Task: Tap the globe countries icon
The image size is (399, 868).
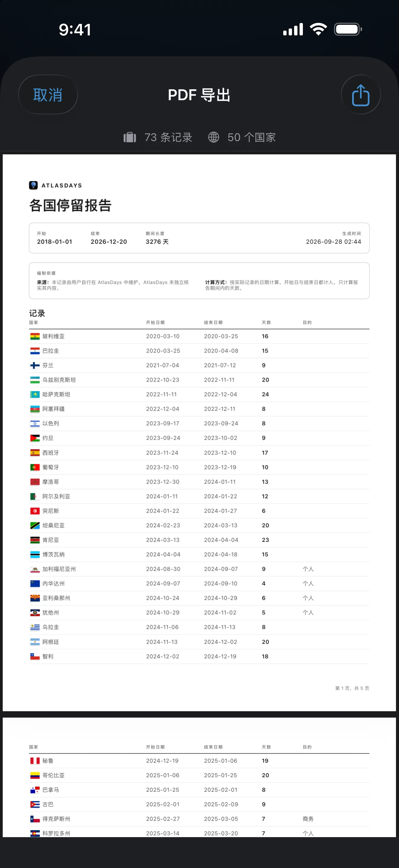Action: 214,137
